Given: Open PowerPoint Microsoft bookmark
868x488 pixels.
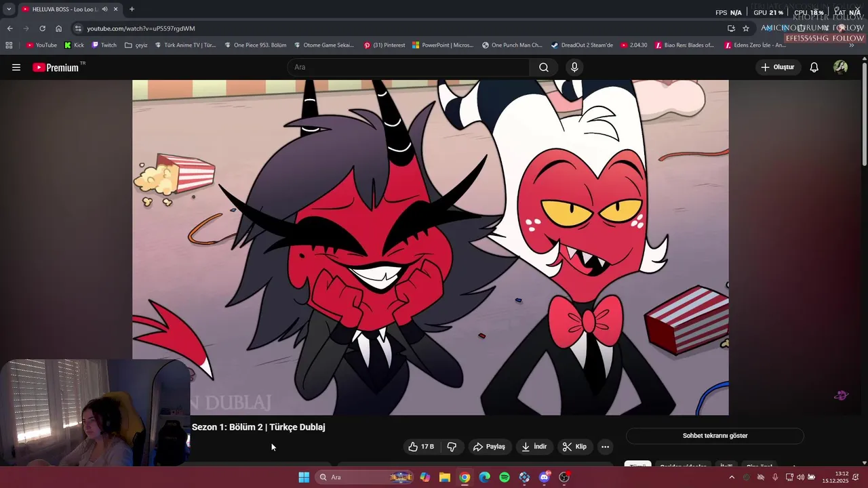Looking at the screenshot, I should click(x=442, y=45).
